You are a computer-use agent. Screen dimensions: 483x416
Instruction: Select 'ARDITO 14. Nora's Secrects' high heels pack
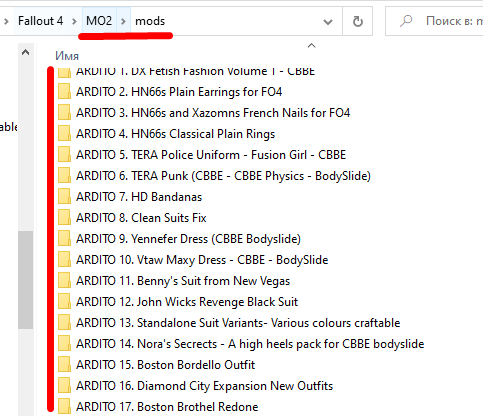pyautogui.click(x=250, y=344)
